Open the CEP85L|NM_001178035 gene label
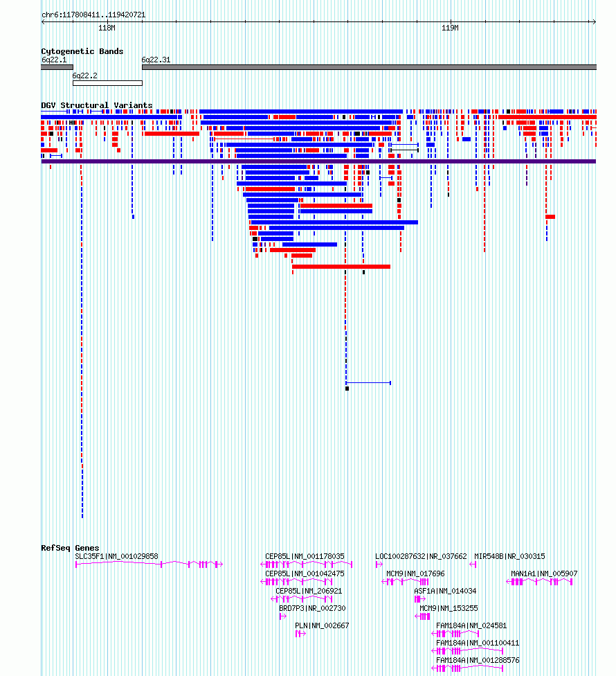The height and width of the screenshot is (676, 616). pos(305,557)
